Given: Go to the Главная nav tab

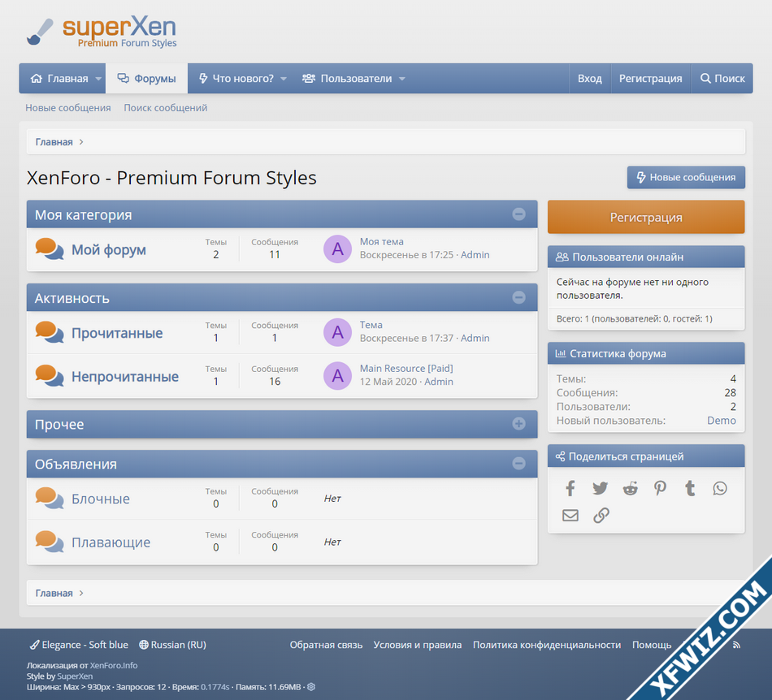Looking at the screenshot, I should 59,79.
